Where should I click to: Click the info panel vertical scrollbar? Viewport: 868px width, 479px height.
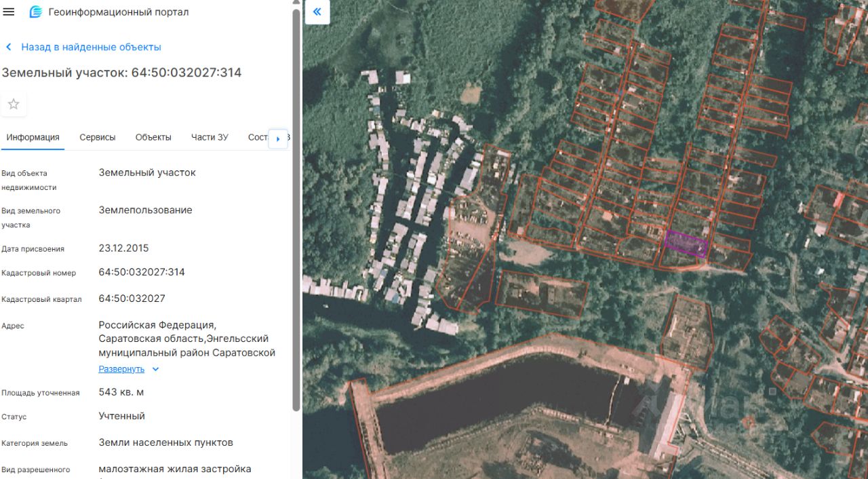296,204
